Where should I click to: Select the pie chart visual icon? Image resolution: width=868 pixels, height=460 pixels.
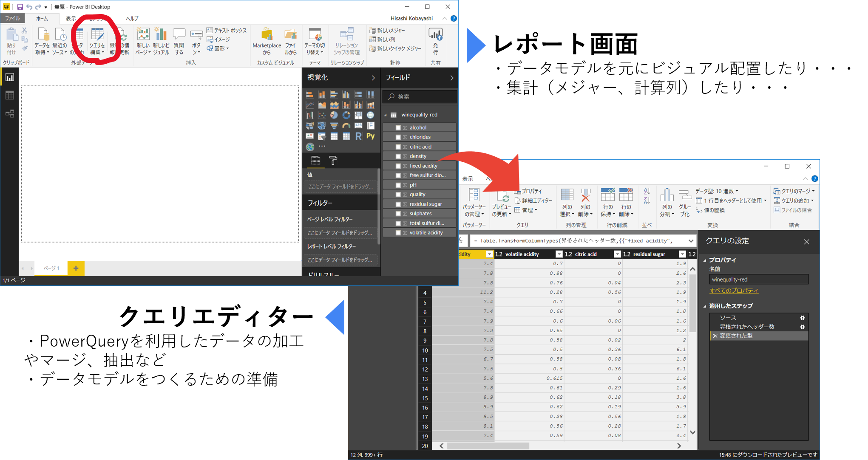(x=334, y=116)
